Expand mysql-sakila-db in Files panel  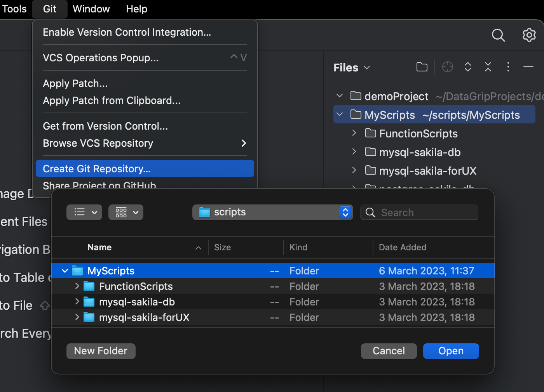354,152
